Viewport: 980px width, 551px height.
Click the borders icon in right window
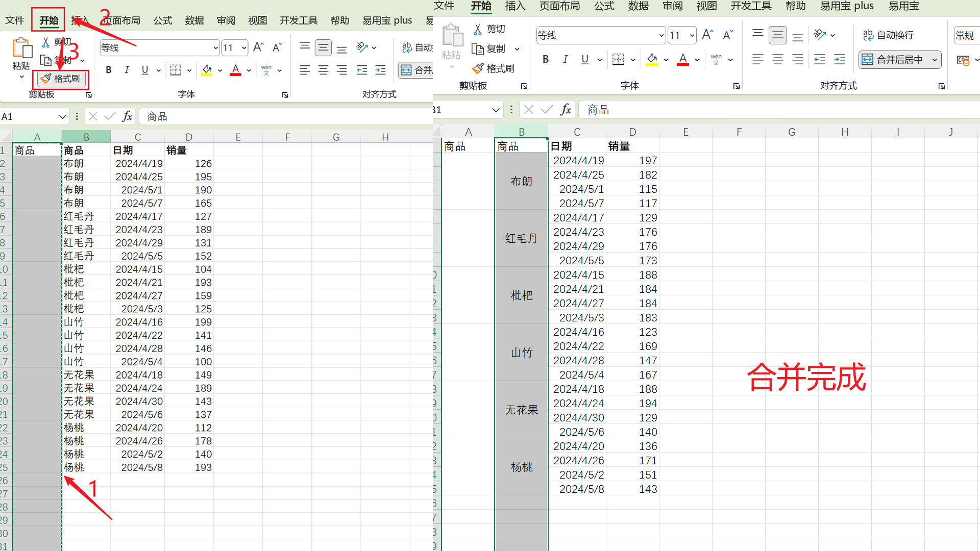click(x=618, y=59)
